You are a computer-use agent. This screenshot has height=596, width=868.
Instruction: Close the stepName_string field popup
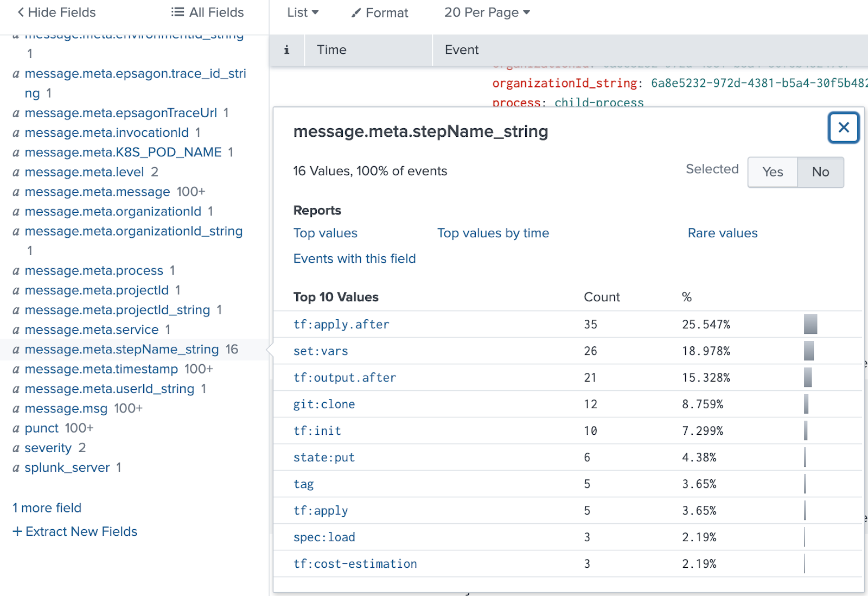(844, 128)
